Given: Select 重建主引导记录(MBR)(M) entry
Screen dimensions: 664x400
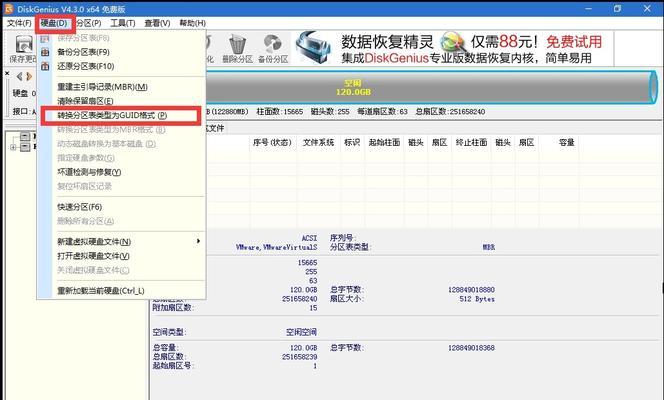Looking at the screenshot, I should (x=102, y=87).
